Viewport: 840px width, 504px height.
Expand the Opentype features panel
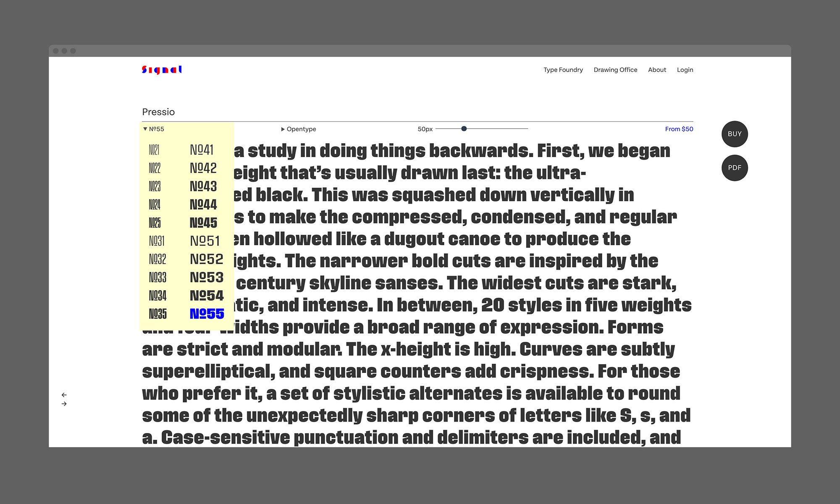[x=298, y=129]
